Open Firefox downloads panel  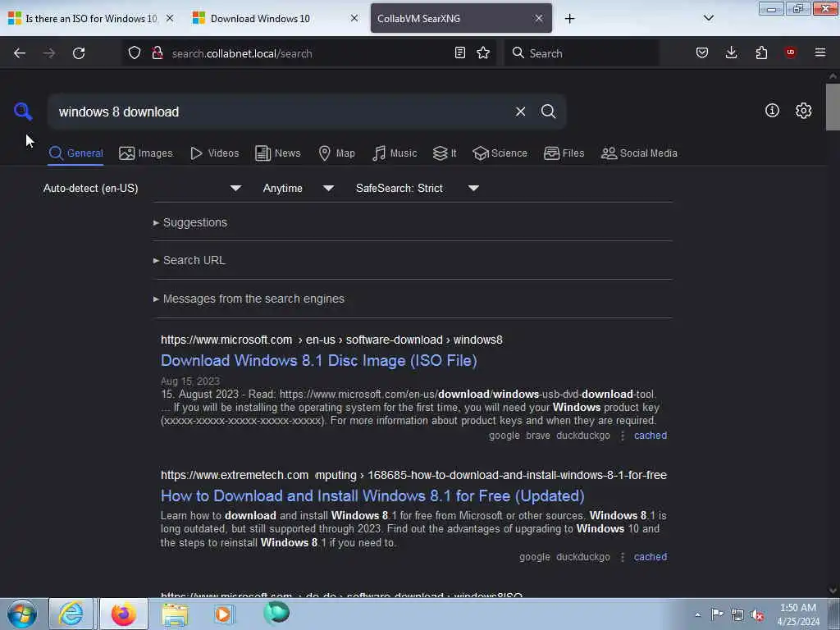731,52
